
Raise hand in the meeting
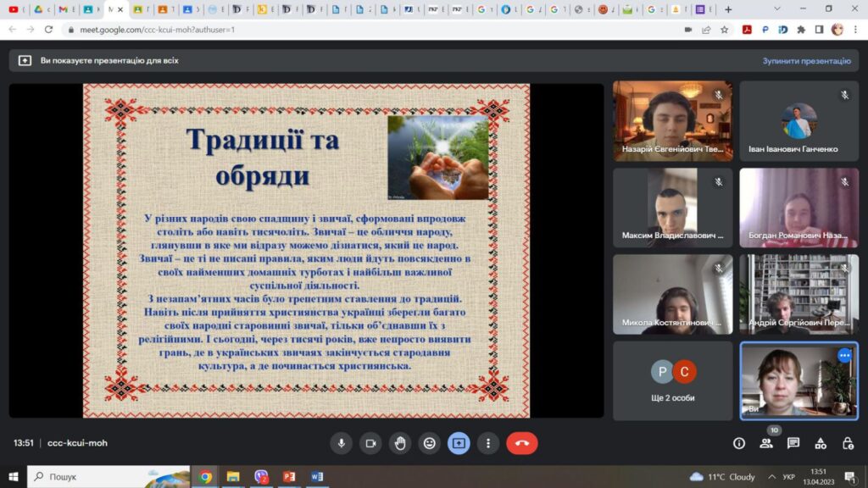coord(400,443)
